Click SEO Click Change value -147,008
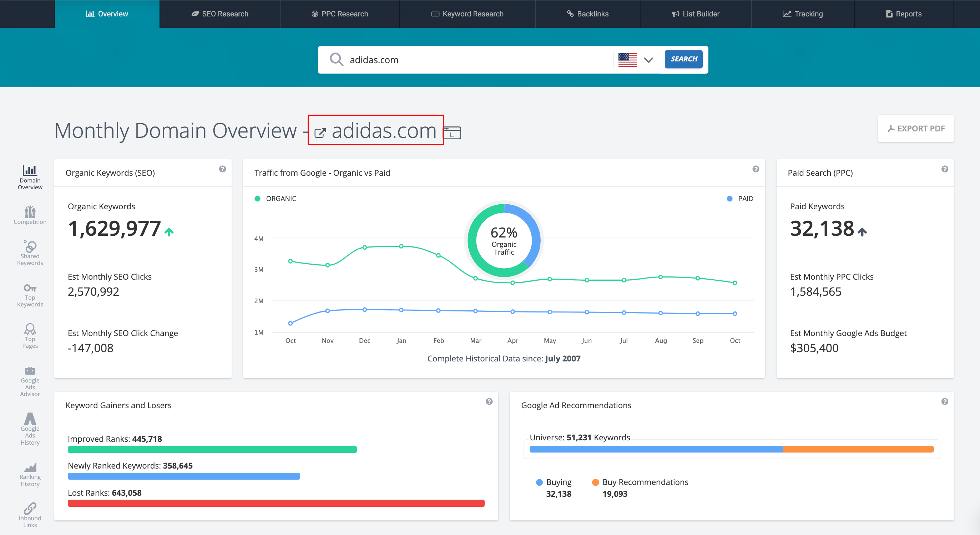 point(91,348)
